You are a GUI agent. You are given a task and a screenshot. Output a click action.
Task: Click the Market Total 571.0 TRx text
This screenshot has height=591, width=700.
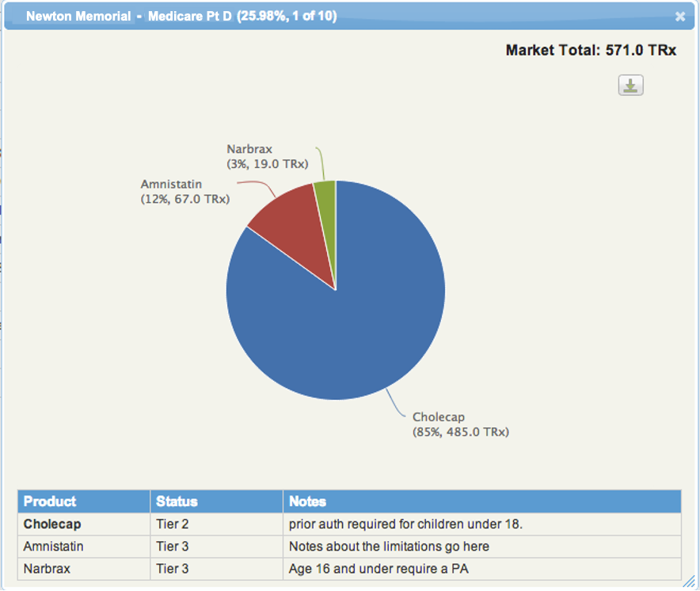[x=591, y=51]
